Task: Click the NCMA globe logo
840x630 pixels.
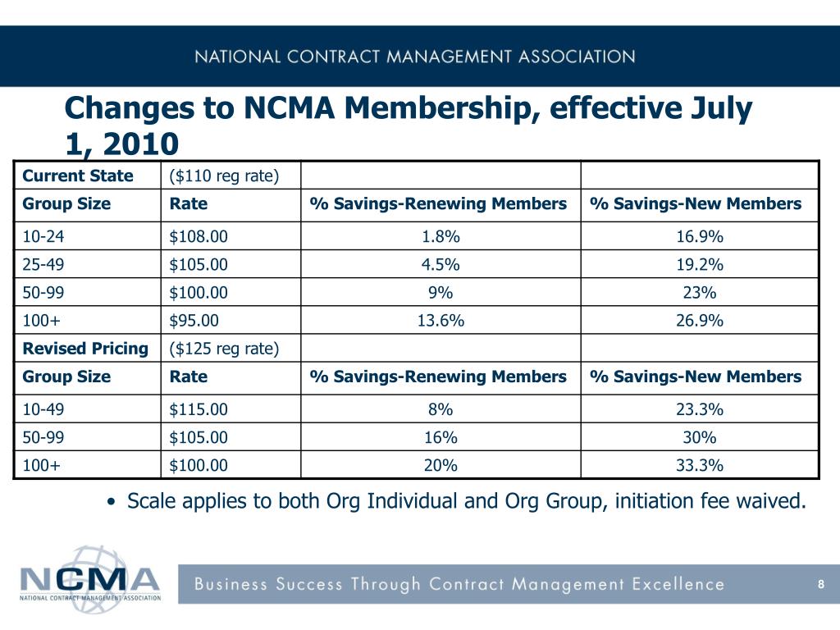Action: pos(90,580)
